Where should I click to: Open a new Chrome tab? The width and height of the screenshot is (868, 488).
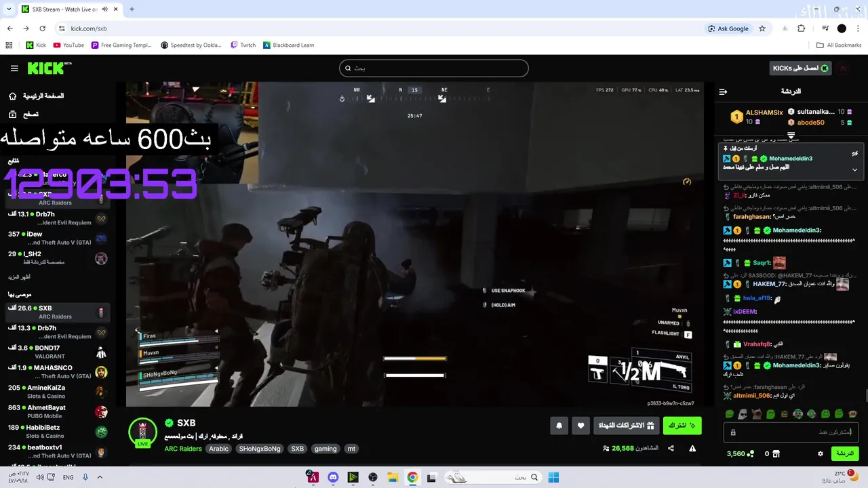[132, 9]
